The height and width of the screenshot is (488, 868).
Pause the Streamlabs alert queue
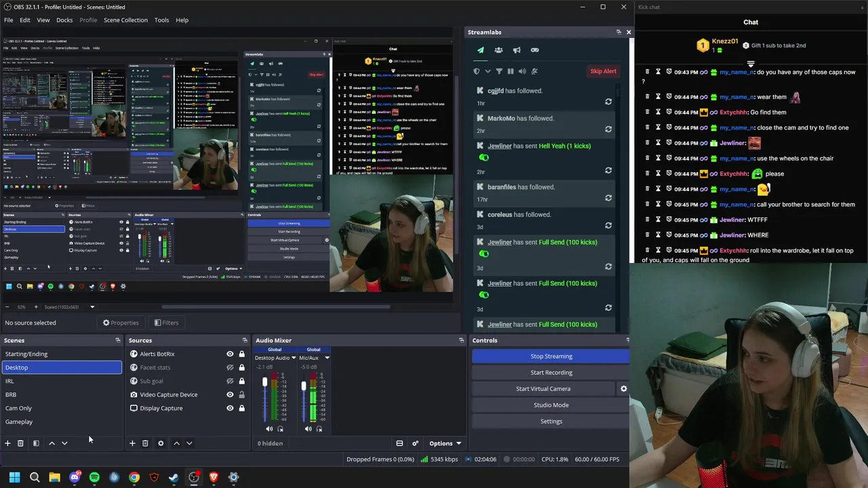pyautogui.click(x=511, y=71)
